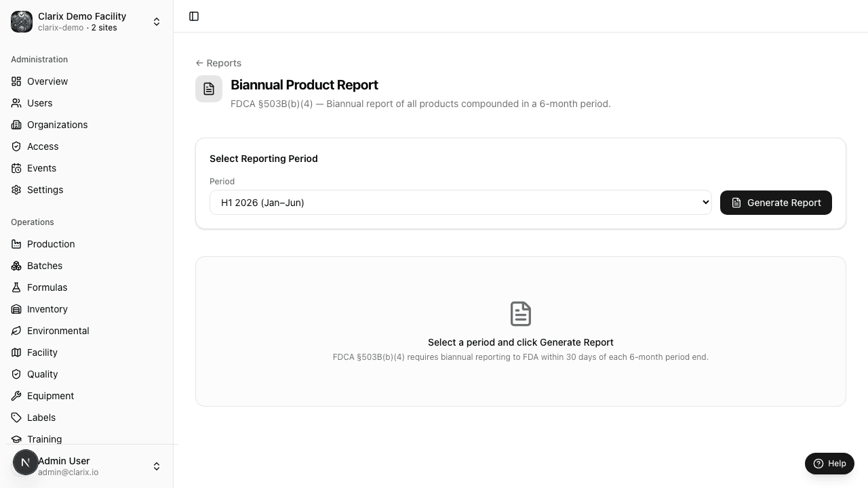Click the Environmental leaf icon
The width and height of the screenshot is (868, 488).
pyautogui.click(x=16, y=331)
